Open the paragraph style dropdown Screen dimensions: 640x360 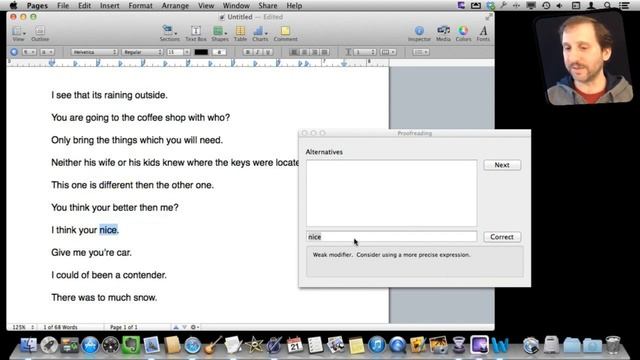click(x=29, y=52)
